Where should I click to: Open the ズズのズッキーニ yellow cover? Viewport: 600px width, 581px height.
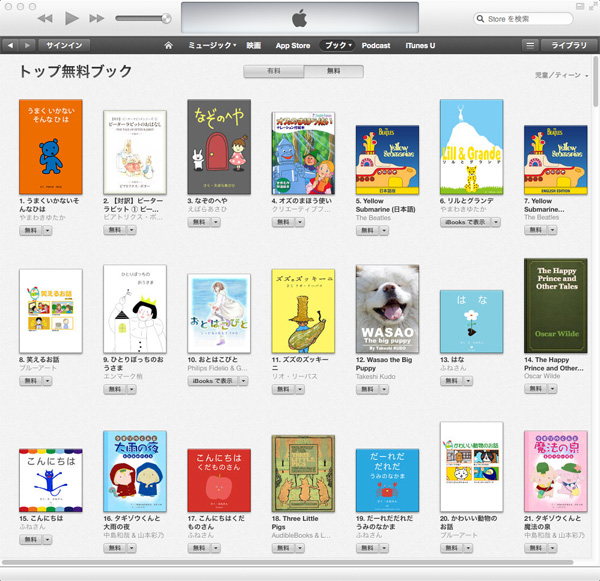pyautogui.click(x=303, y=311)
